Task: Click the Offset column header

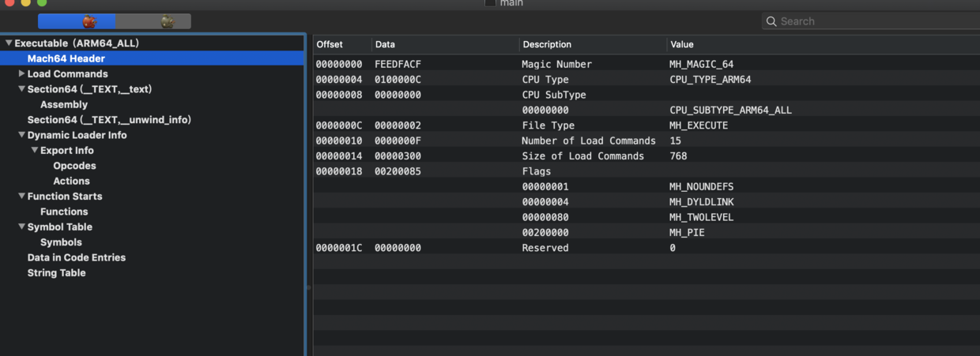Action: click(330, 44)
